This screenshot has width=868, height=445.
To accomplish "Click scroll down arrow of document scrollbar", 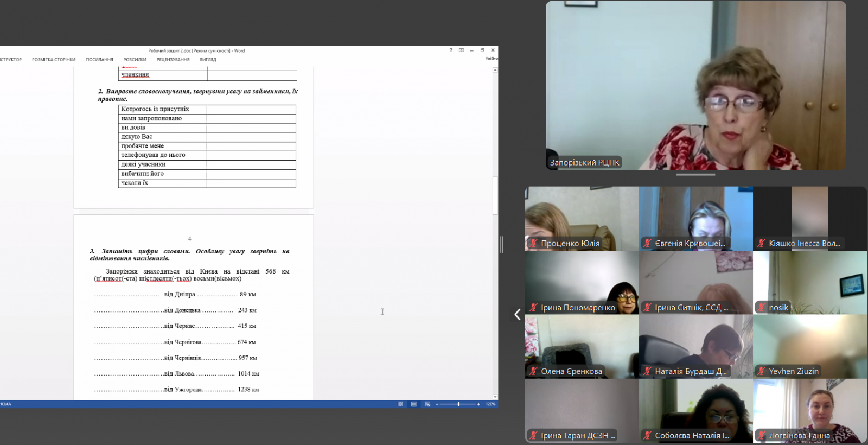I will [495, 397].
